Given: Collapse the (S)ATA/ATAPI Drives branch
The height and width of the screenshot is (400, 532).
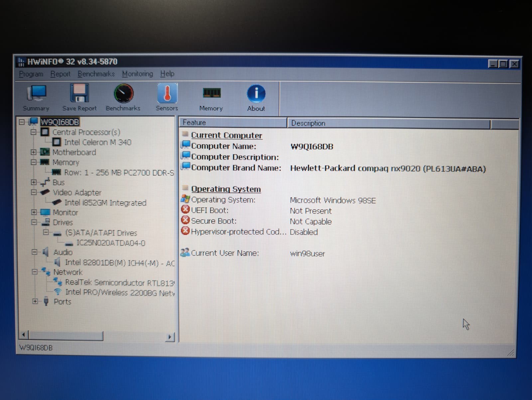Looking at the screenshot, I should [46, 233].
